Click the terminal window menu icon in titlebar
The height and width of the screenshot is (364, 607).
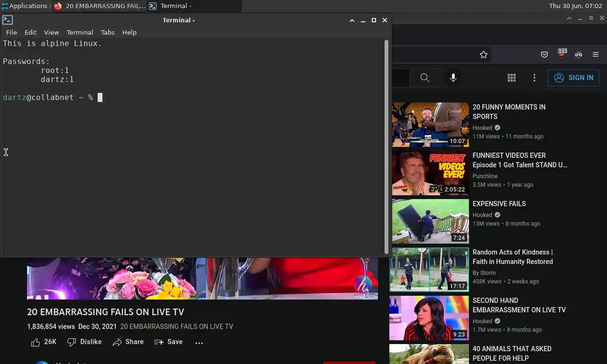click(x=8, y=20)
